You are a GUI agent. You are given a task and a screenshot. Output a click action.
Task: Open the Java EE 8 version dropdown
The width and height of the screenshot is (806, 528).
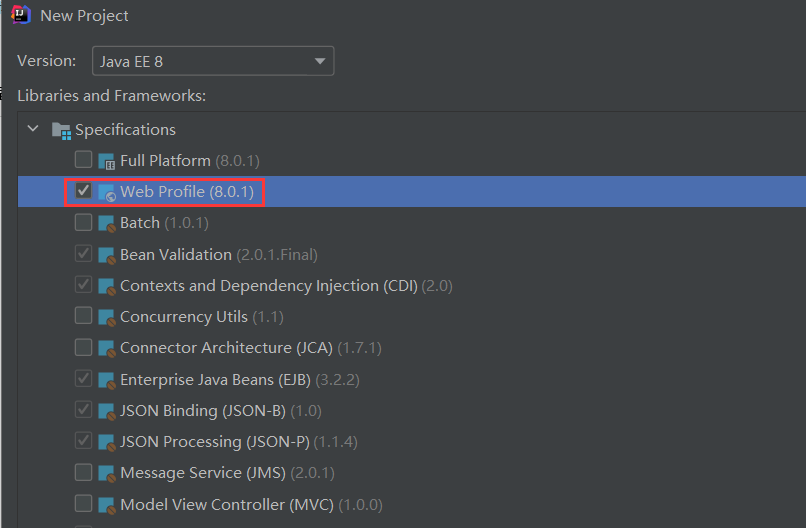coord(213,61)
